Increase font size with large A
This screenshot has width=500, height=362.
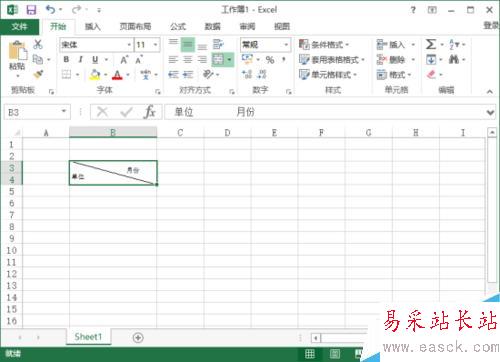pos(124,60)
